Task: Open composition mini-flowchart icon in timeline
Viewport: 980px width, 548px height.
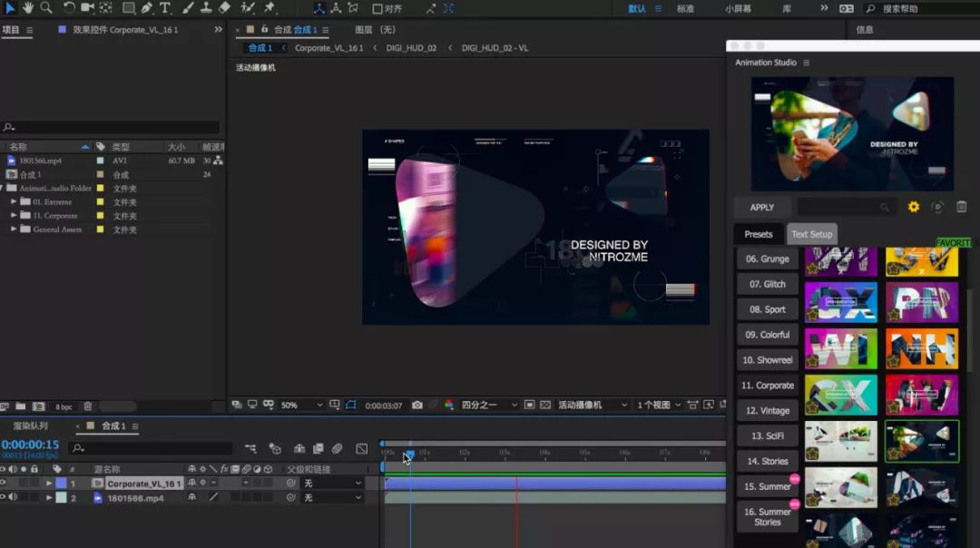Action: pyautogui.click(x=250, y=448)
